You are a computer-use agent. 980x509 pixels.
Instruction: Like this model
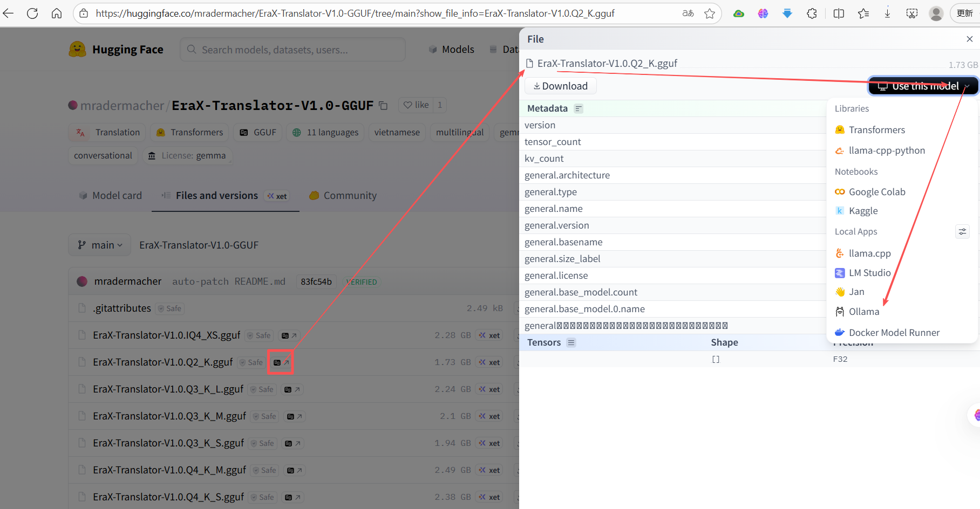tap(416, 105)
